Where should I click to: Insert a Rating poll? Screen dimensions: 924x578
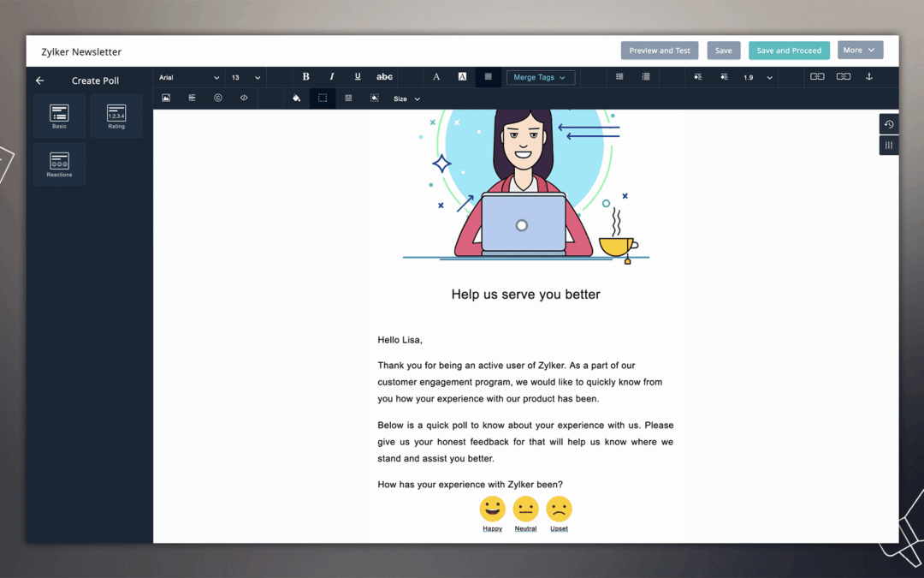(116, 116)
